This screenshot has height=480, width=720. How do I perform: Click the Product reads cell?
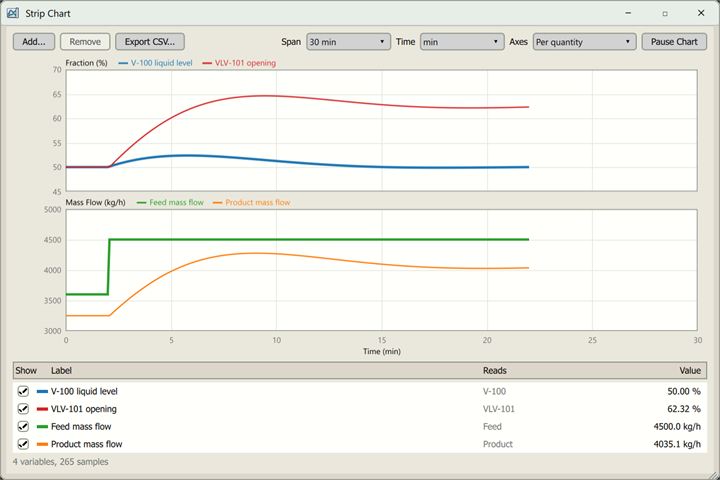tap(498, 444)
